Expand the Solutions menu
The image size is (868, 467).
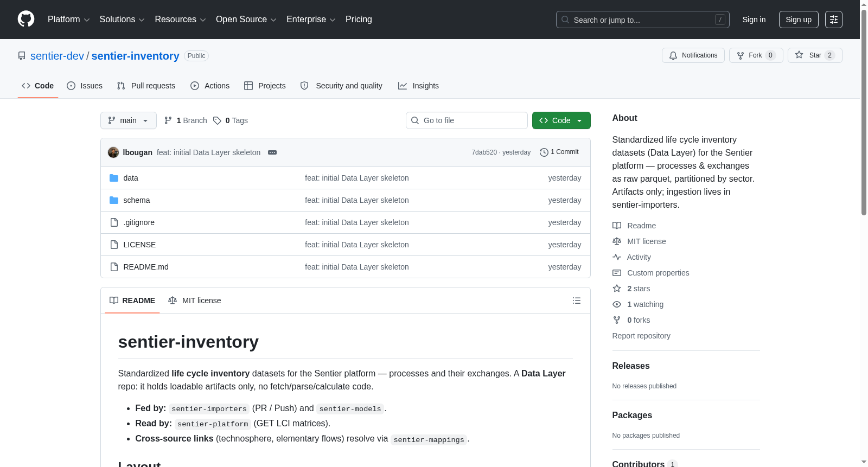coord(122,20)
